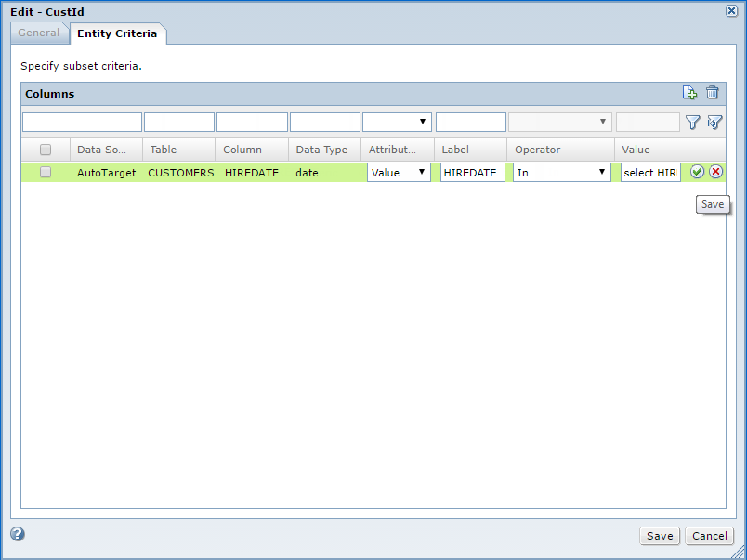Image resolution: width=747 pixels, height=560 pixels.
Task: Click the Label filter field
Action: [x=471, y=122]
